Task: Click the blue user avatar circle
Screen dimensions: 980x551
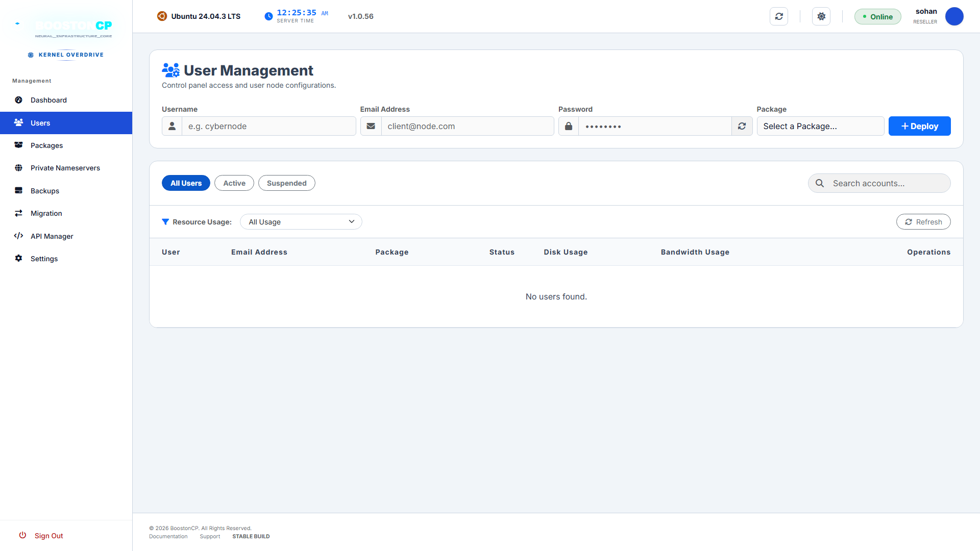Action: 954,16
